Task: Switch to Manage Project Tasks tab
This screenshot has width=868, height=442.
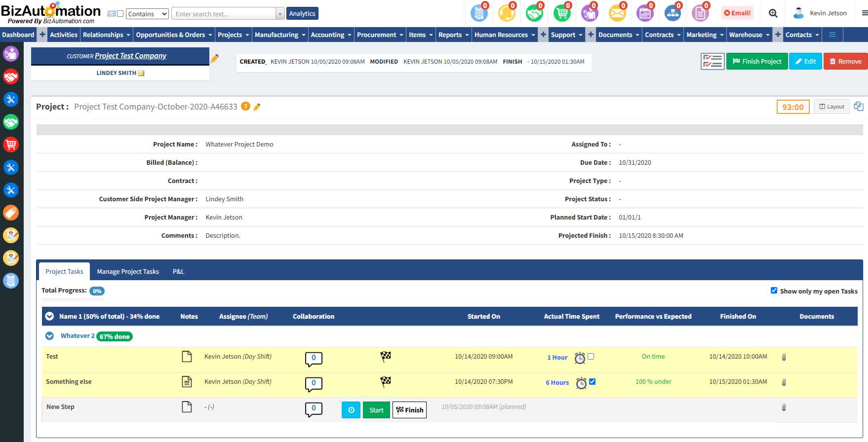Action: pyautogui.click(x=128, y=272)
